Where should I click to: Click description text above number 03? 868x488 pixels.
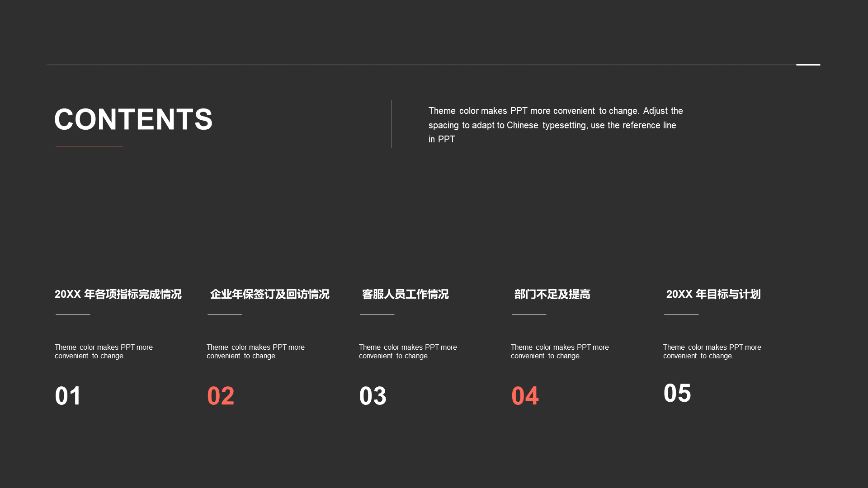[x=408, y=352]
